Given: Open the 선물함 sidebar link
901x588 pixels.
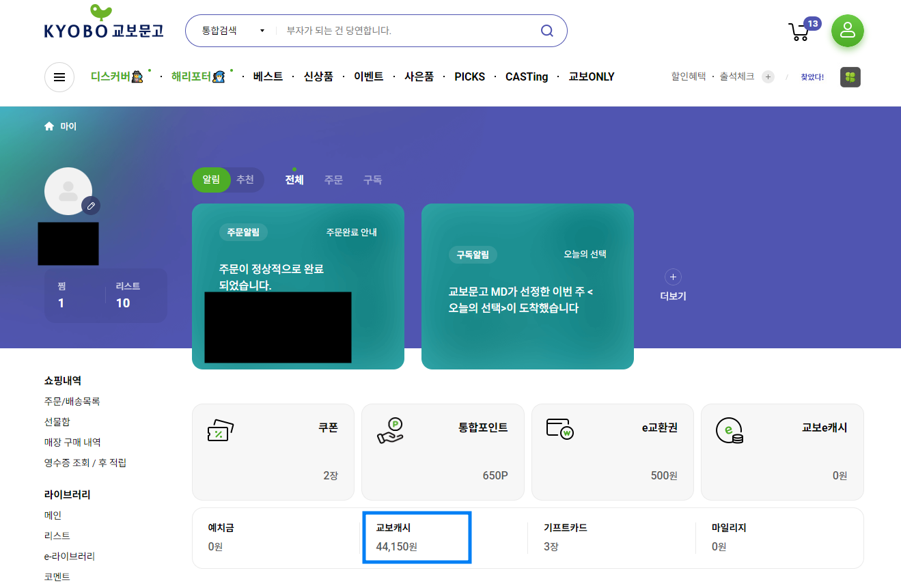Looking at the screenshot, I should click(57, 422).
